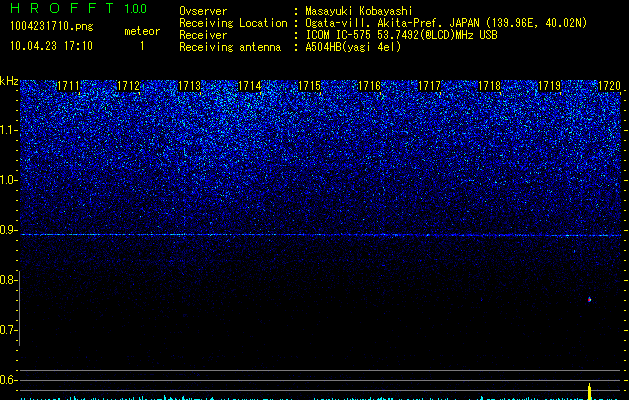Click the Receiving antenna label
The image size is (629, 400).
230,47
